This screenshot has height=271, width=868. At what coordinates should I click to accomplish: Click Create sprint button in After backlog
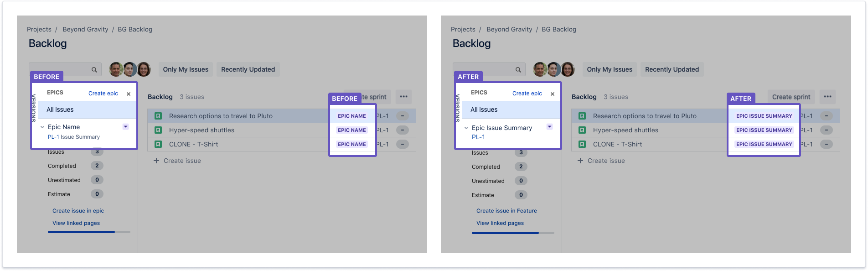tap(791, 97)
